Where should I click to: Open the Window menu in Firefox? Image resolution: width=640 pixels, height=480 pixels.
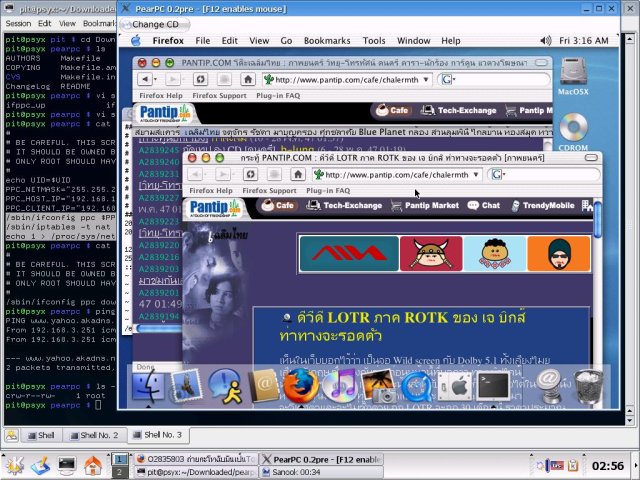pos(413,40)
